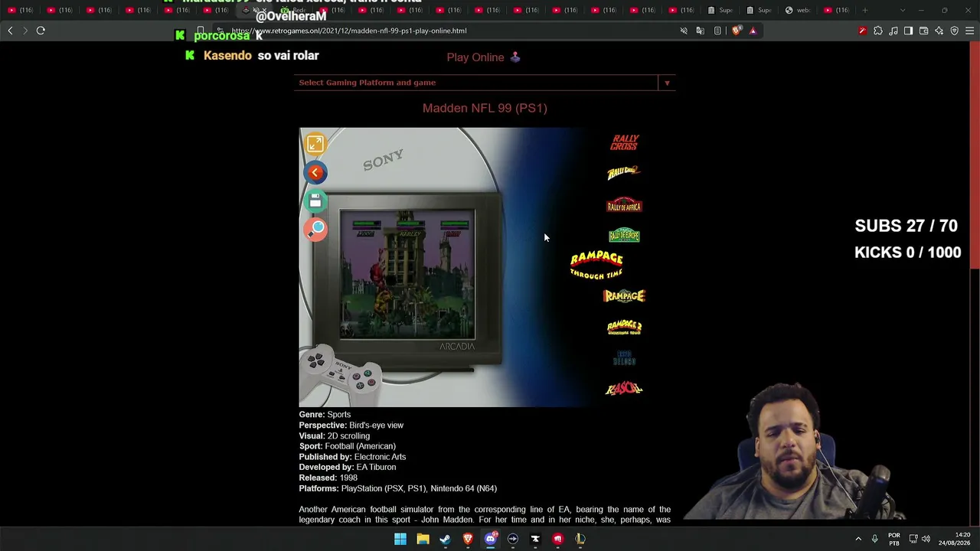Click the Brave Rewards triangle icon
The image size is (980, 551).
(x=753, y=31)
